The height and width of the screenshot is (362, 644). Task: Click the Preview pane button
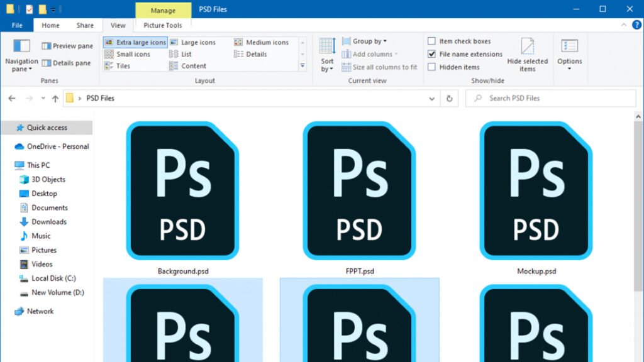[67, 46]
